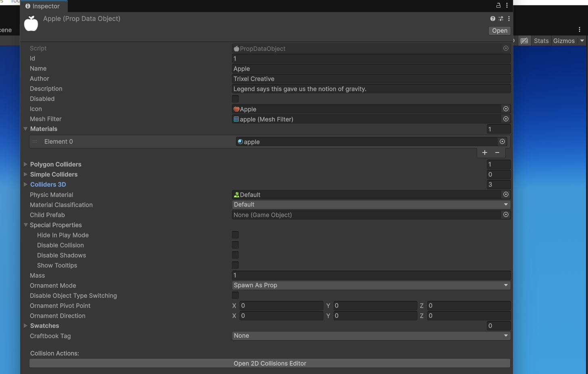The image size is (588, 374).
Task: Check the Disable Shadows checkbox
Action: pos(236,255)
